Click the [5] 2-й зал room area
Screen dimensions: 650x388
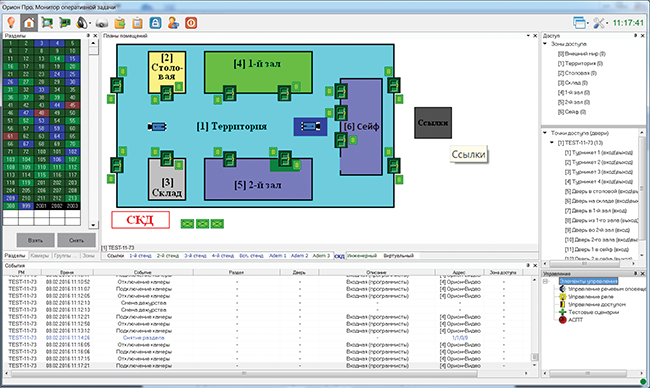tap(258, 179)
